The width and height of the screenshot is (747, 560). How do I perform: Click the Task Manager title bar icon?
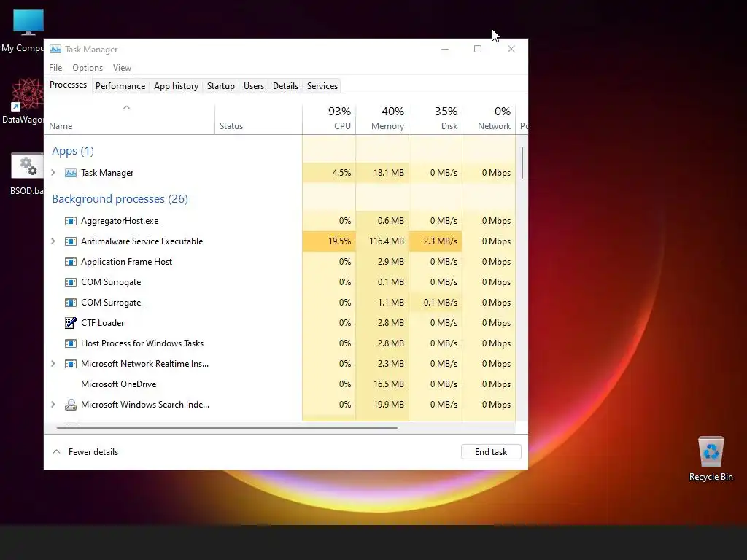(x=55, y=49)
